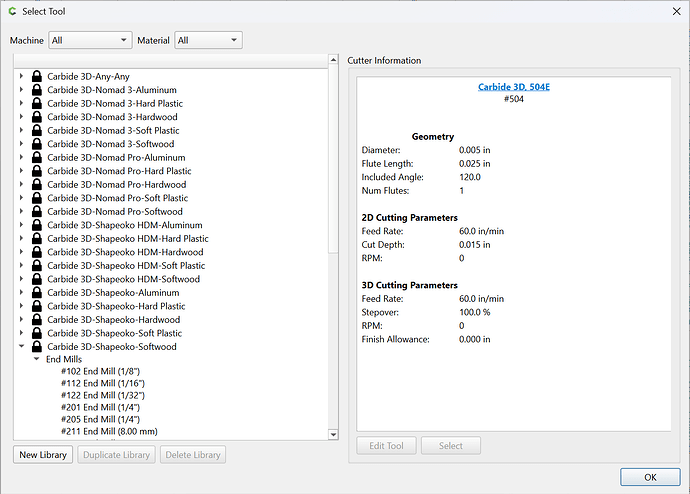
Task: Click the tool list vertical scrollbar thumb
Action: [333, 159]
